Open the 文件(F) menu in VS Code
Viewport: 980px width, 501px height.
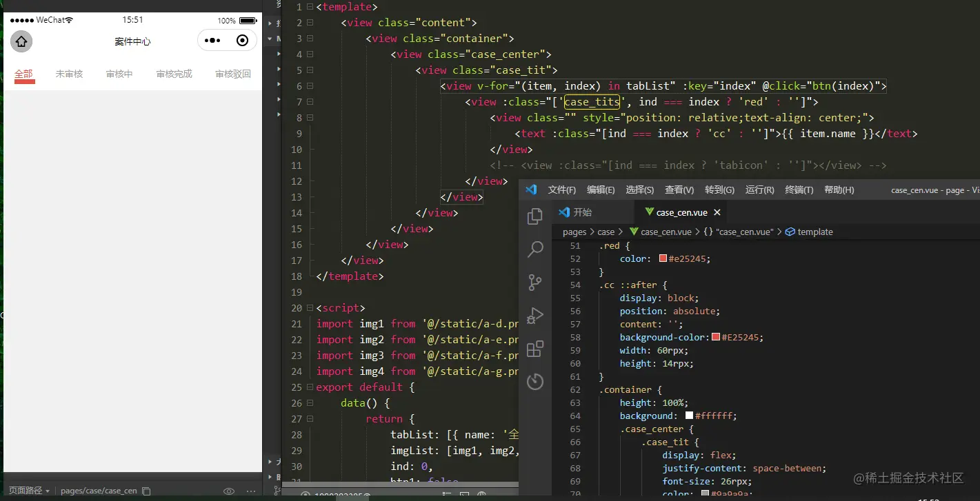561,190
